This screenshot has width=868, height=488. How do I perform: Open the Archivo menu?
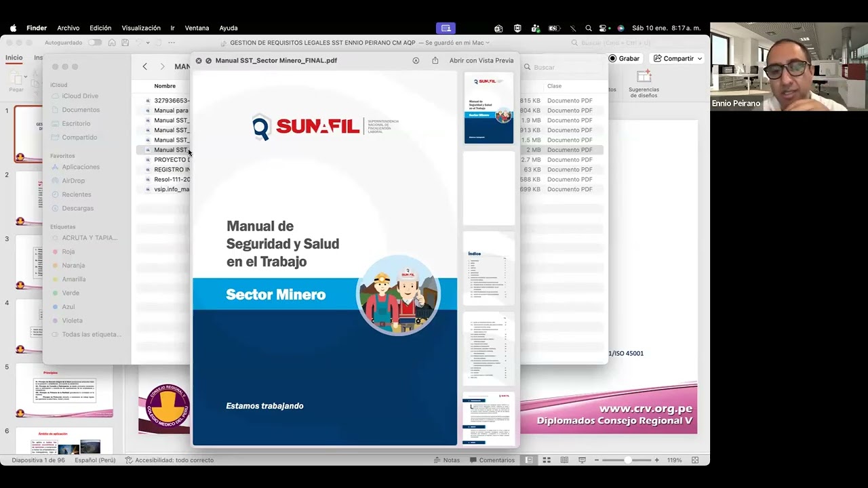click(68, 28)
